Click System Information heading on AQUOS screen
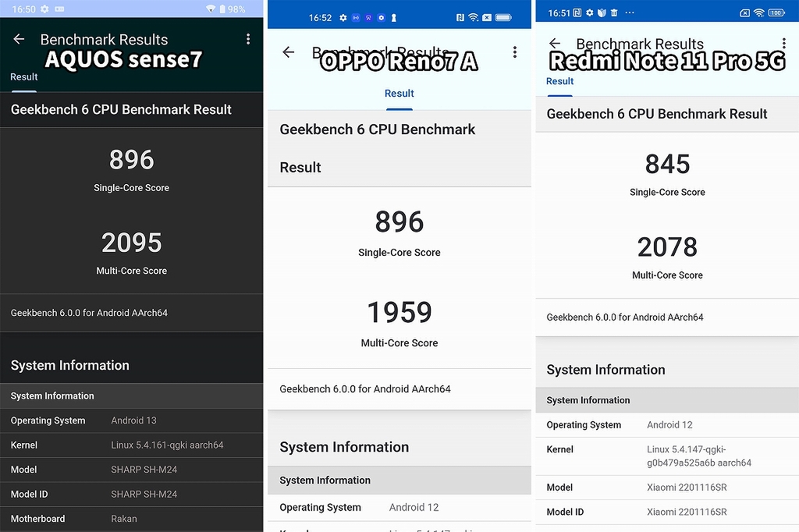 [x=69, y=365]
